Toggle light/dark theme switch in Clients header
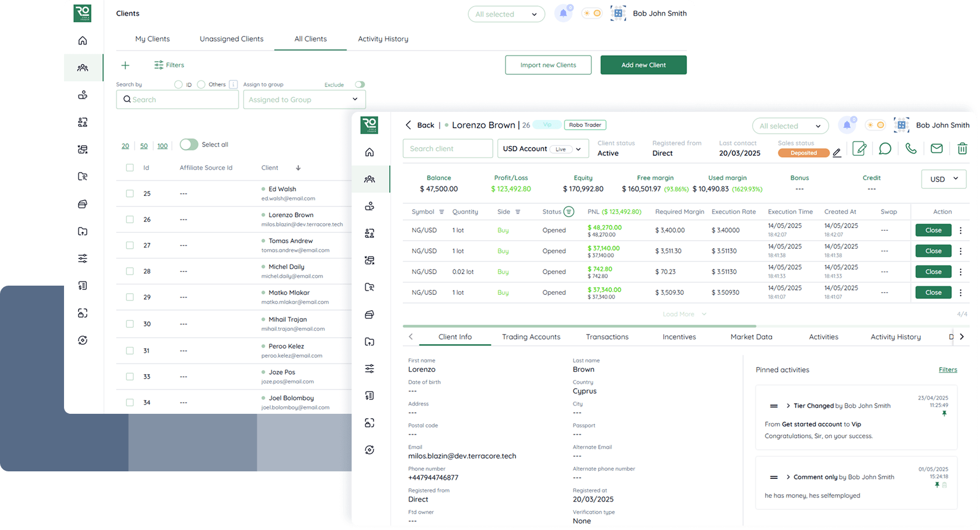The image size is (980, 530). point(591,14)
